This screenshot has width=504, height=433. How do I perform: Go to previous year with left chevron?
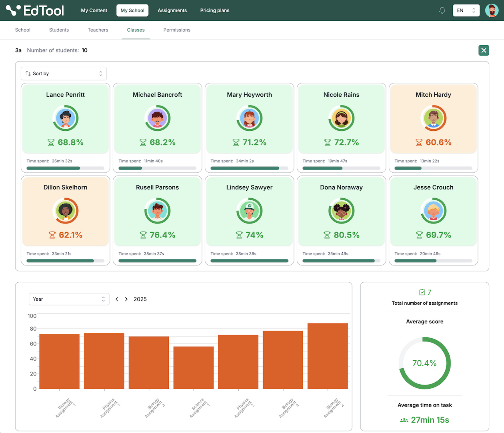point(117,299)
